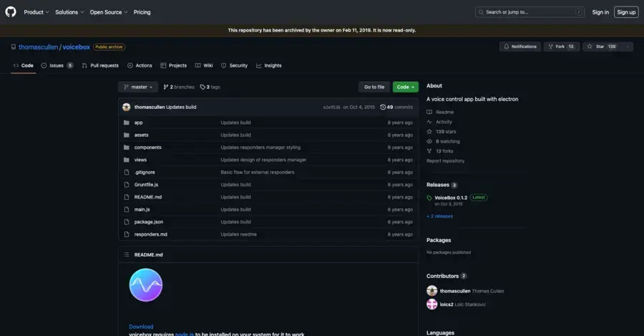644x336 pixels.
Task: Open the README.md file row
Action: [x=268, y=197]
